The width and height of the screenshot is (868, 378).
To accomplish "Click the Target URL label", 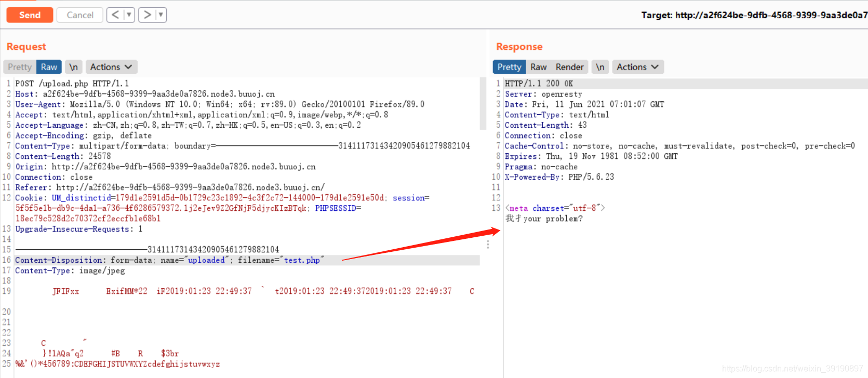I will (754, 15).
